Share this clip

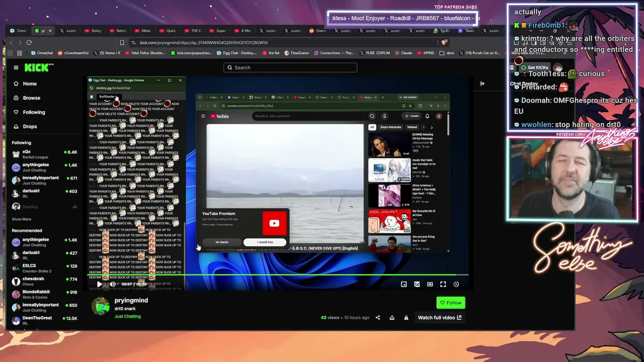(x=378, y=318)
